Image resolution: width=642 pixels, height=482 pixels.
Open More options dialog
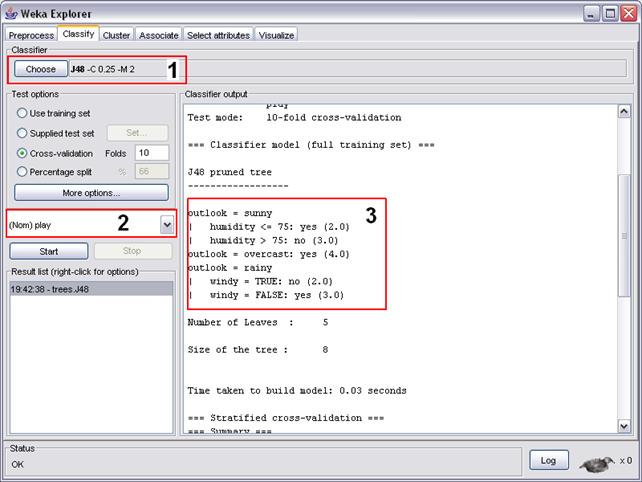point(91,192)
